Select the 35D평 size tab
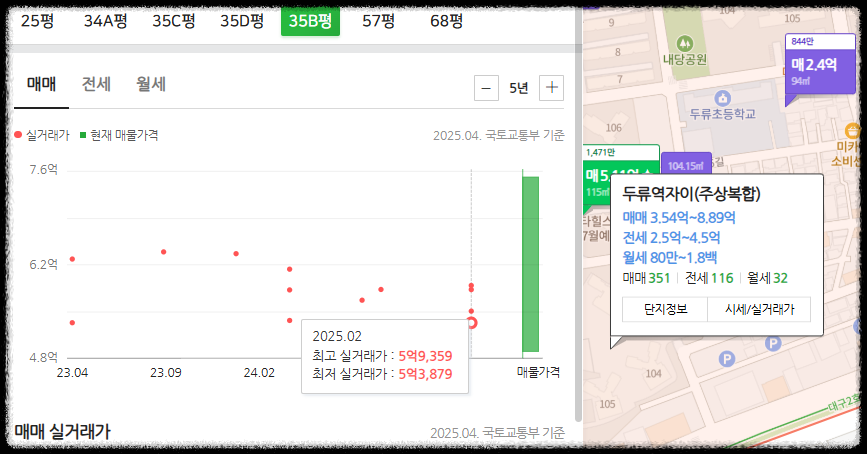This screenshot has width=867, height=454. pos(242,22)
